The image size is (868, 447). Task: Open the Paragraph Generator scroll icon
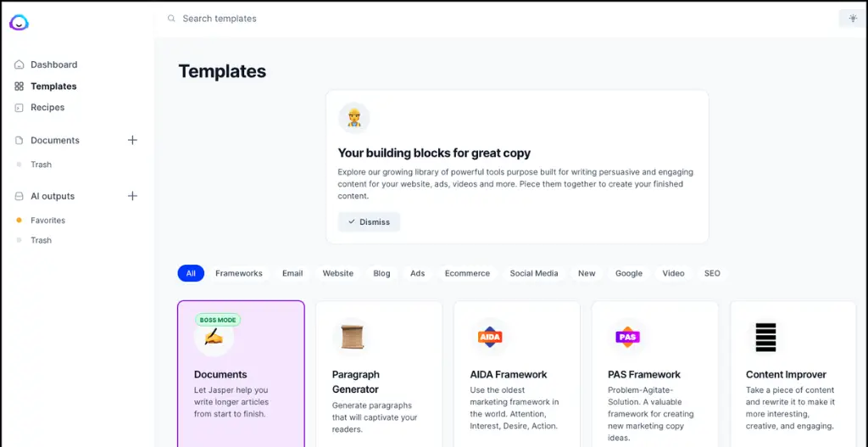tap(352, 337)
